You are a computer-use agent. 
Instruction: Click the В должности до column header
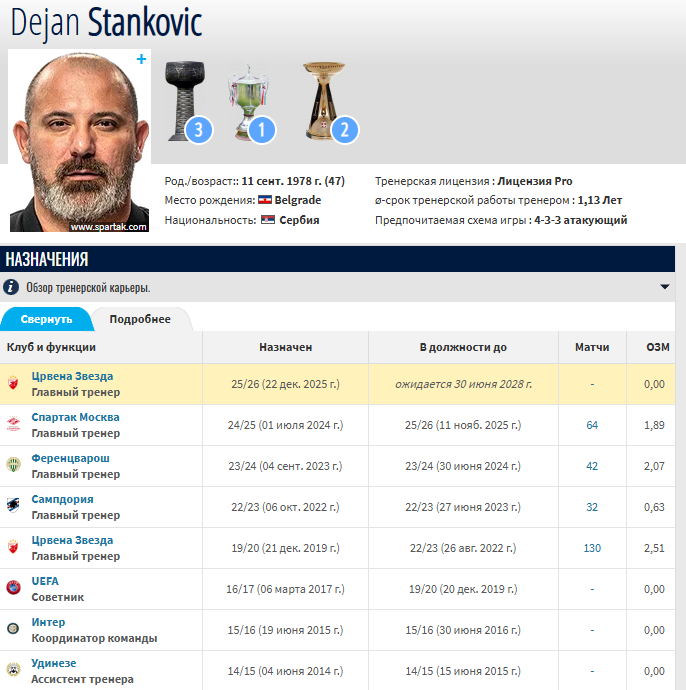pyautogui.click(x=463, y=347)
